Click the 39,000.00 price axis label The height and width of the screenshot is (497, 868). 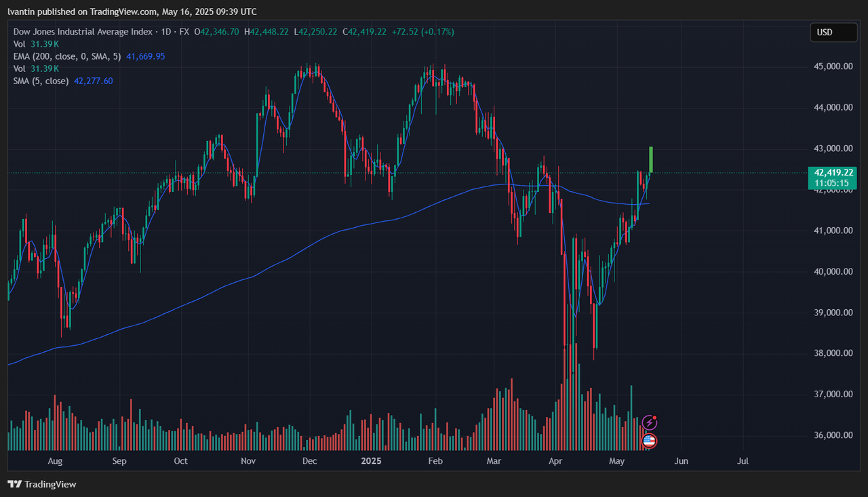point(833,313)
